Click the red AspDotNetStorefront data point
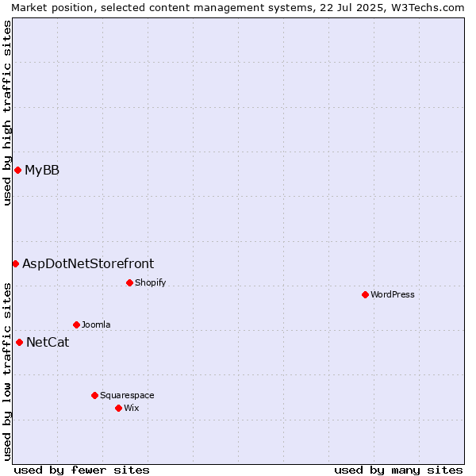 pyautogui.click(x=16, y=264)
